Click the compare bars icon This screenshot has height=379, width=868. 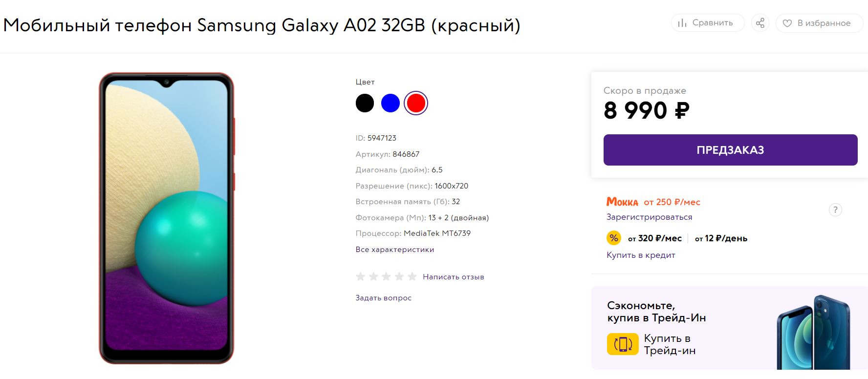(682, 23)
